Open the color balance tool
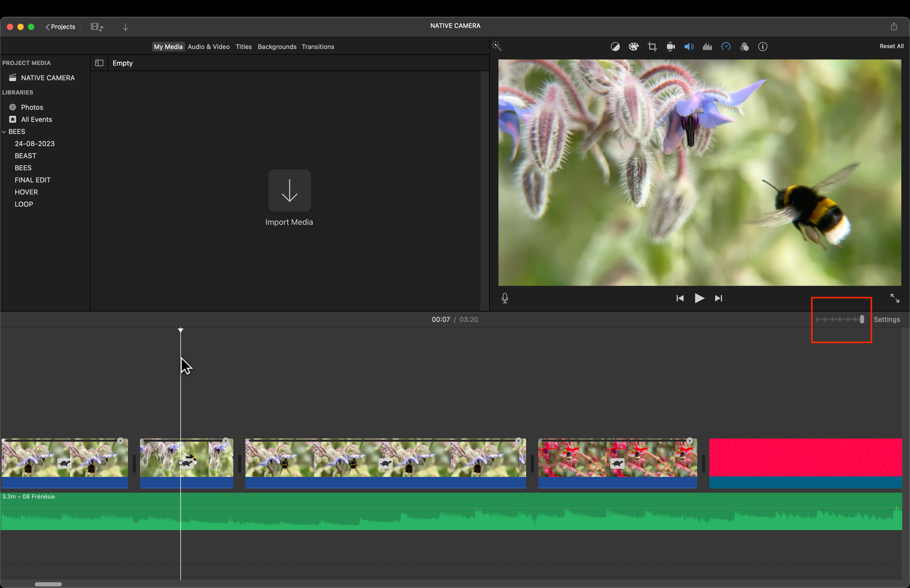The width and height of the screenshot is (910, 588). [615, 47]
